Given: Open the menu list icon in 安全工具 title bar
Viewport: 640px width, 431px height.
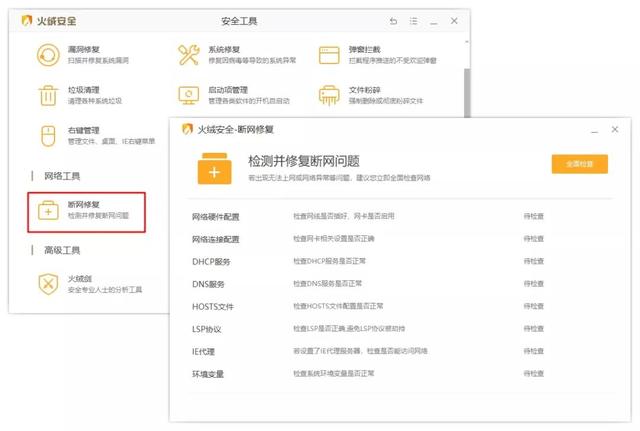Looking at the screenshot, I should (x=413, y=21).
